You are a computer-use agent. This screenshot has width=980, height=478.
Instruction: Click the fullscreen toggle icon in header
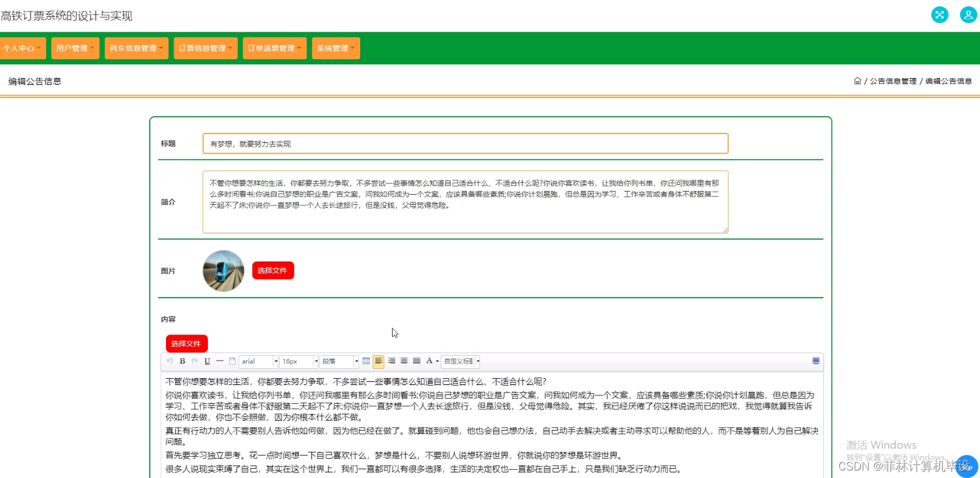click(939, 14)
